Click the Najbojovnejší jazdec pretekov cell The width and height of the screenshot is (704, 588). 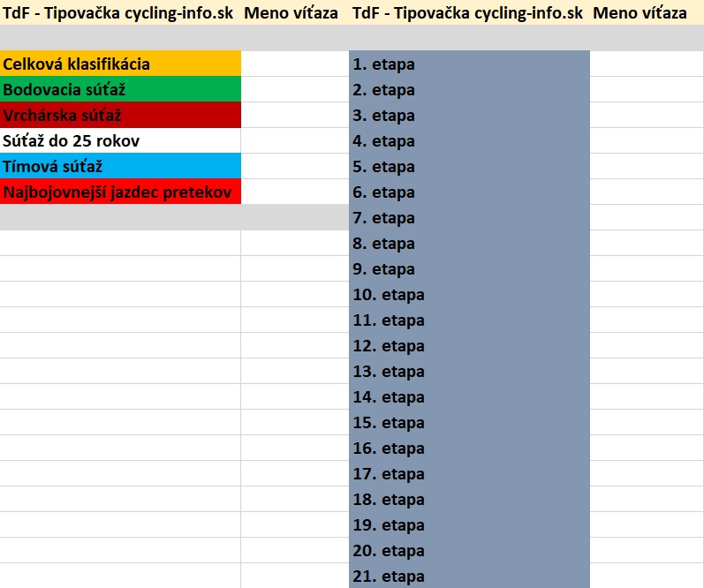120,192
